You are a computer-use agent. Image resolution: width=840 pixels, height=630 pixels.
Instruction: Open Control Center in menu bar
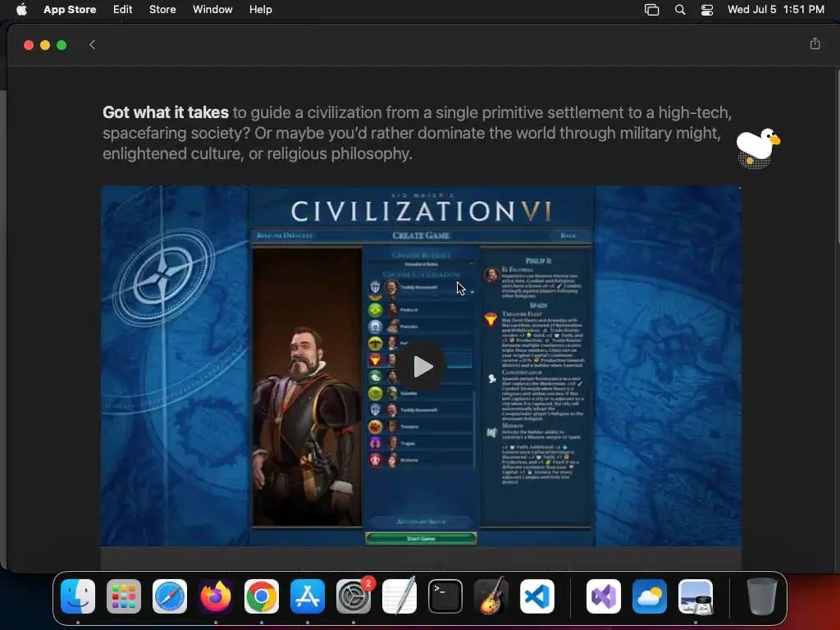tap(707, 10)
